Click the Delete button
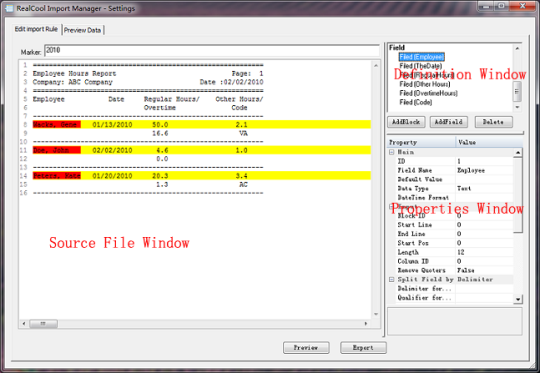Screen dimensions: 540x373 click(493, 122)
